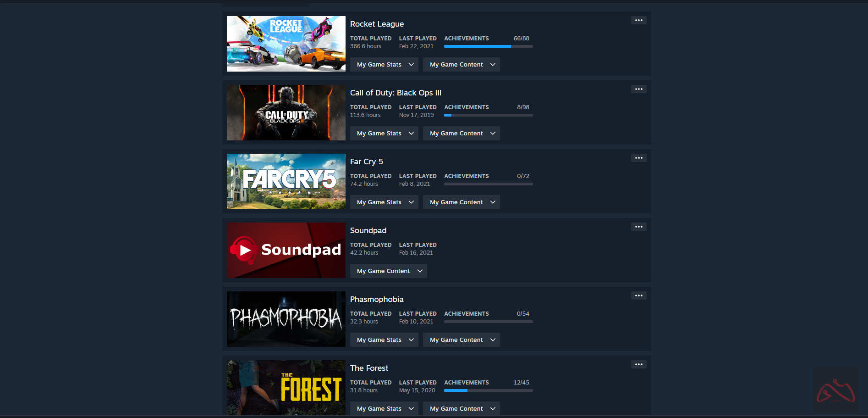Open the Rocket League title link
868x418 pixels.
click(377, 24)
